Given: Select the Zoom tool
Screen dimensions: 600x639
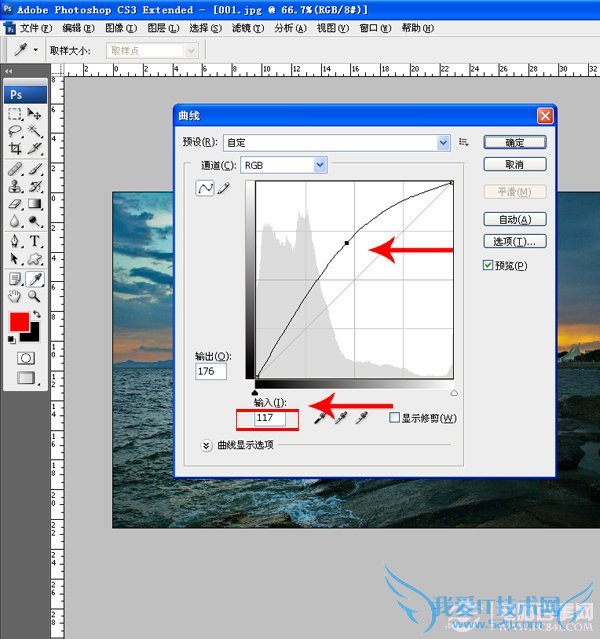Looking at the screenshot, I should pos(34,297).
